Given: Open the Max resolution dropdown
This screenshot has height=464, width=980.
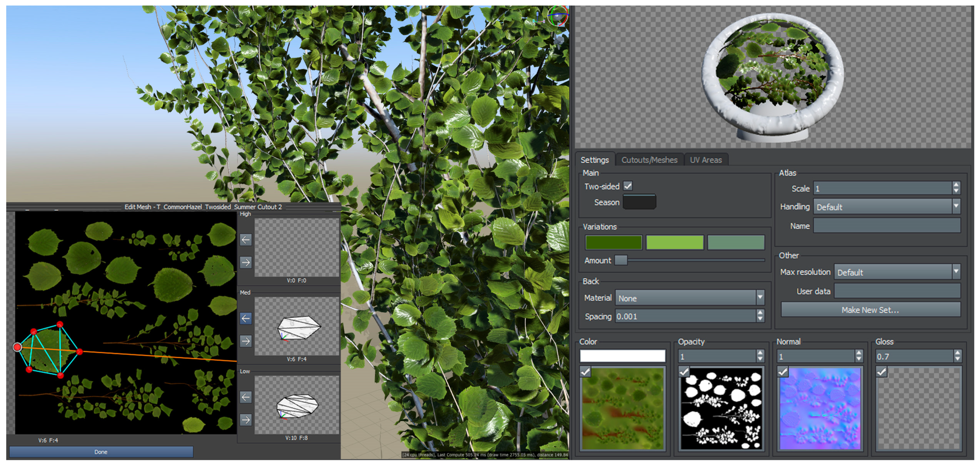Looking at the screenshot, I should point(897,272).
